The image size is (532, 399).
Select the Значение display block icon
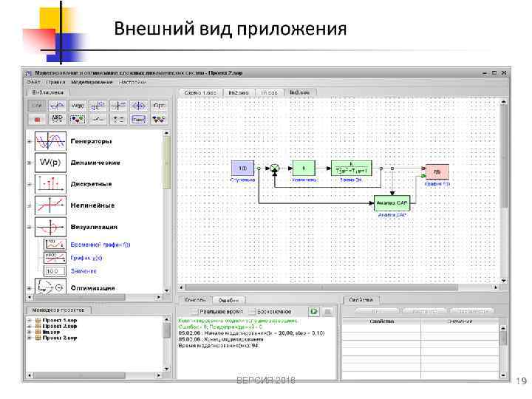click(x=55, y=271)
